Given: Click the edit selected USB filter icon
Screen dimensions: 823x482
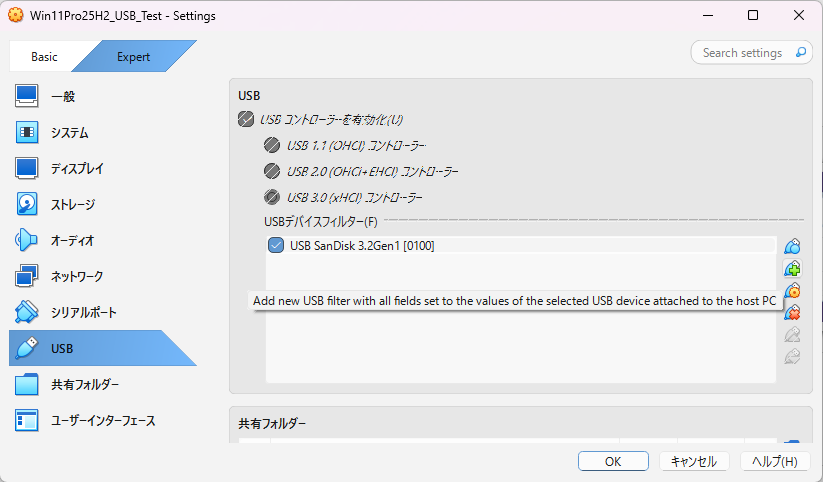Looking at the screenshot, I should [x=792, y=290].
